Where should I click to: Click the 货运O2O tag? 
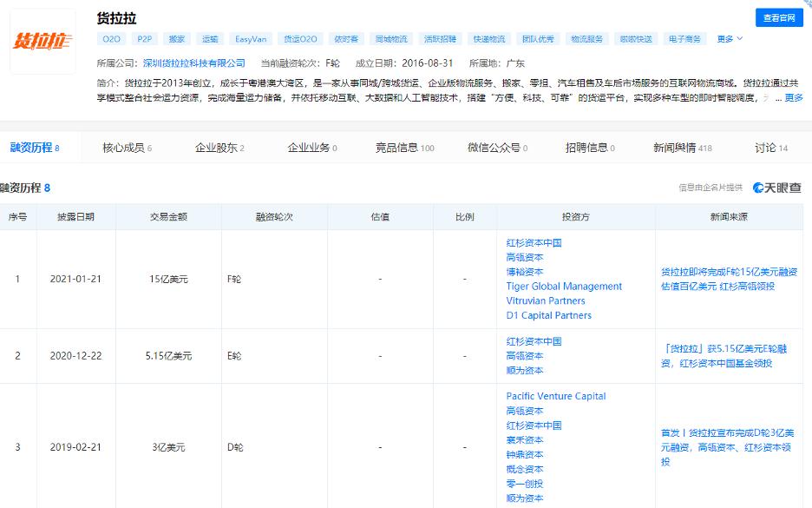(x=300, y=39)
